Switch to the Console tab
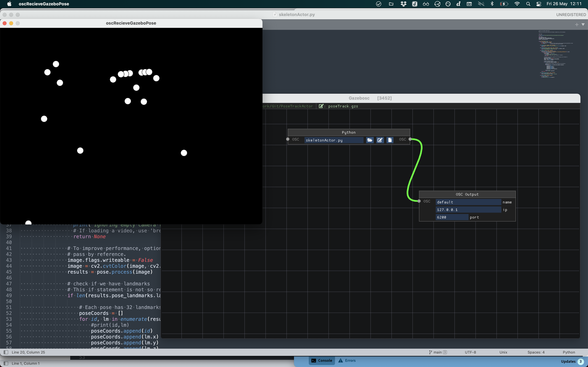588x367 pixels. (x=322, y=360)
